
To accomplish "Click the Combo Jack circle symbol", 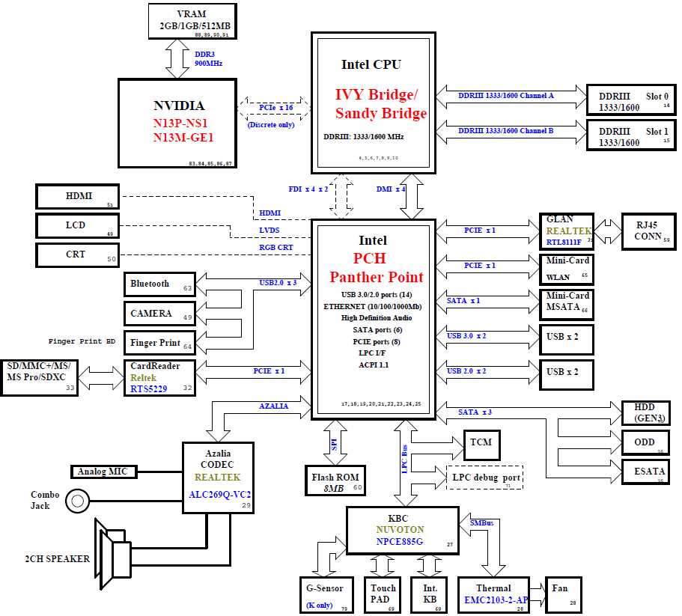I will 77,501.
